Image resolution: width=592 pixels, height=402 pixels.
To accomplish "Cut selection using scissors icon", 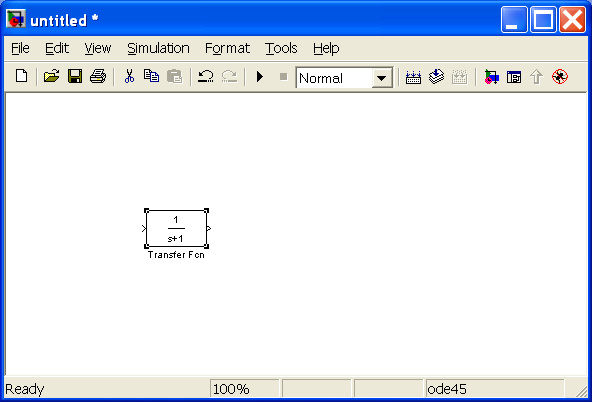I will tap(129, 77).
